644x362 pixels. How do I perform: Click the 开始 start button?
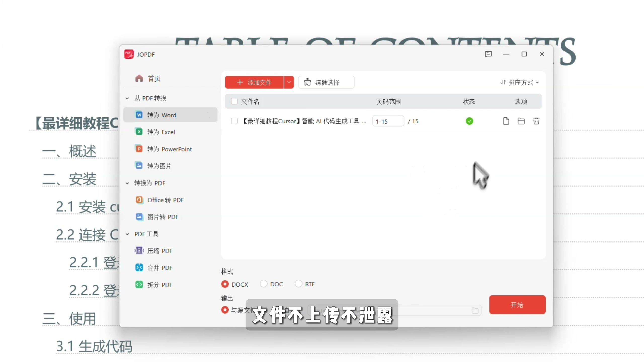point(517,305)
